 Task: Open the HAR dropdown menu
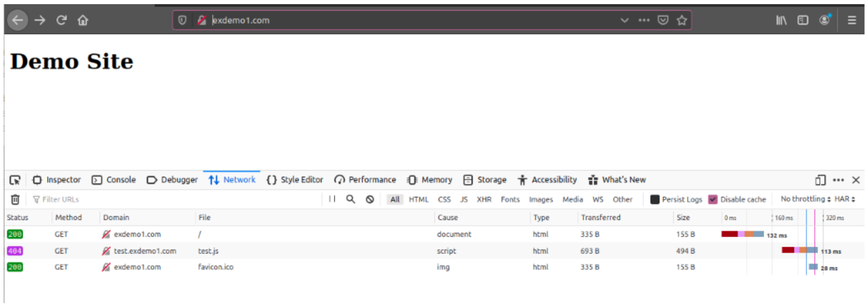click(x=844, y=199)
